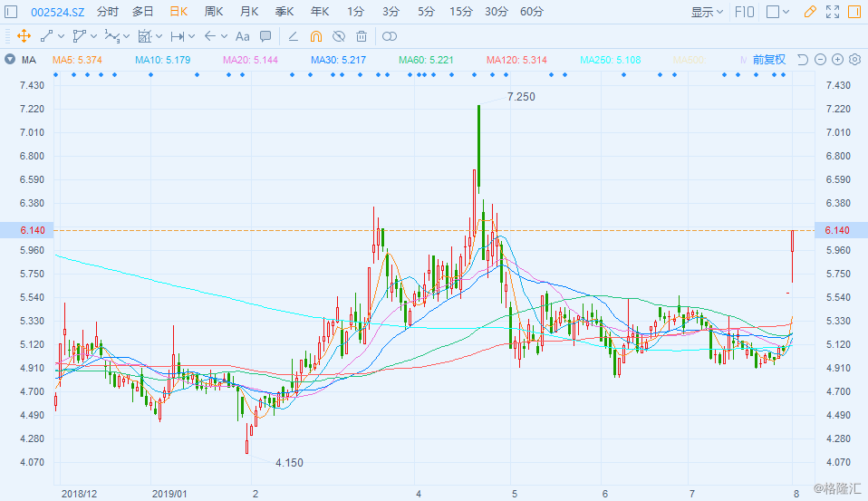Open the 显示 display dropdown
This screenshot has width=868, height=501.
707,12
